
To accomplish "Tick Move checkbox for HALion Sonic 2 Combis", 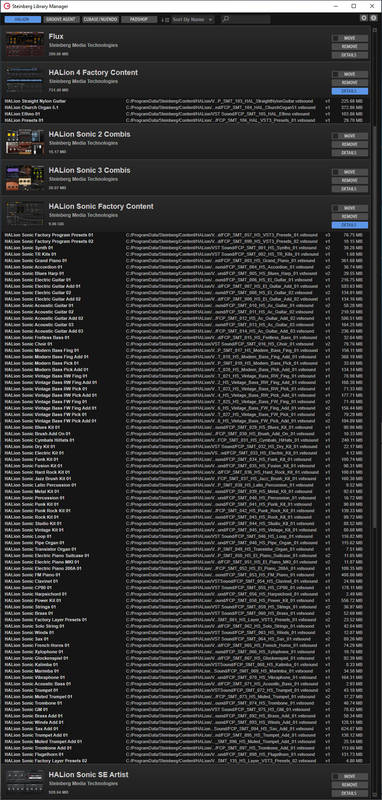I will pyautogui.click(x=335, y=136).
